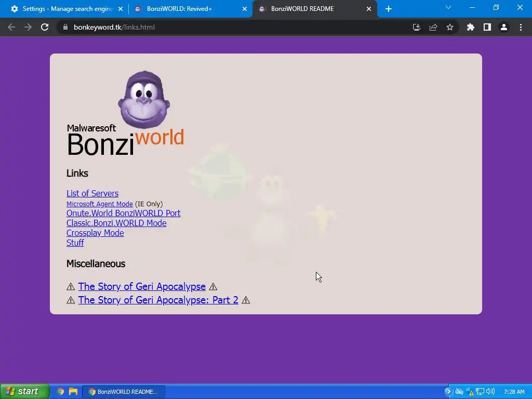Share this page using the share icon

click(433, 27)
